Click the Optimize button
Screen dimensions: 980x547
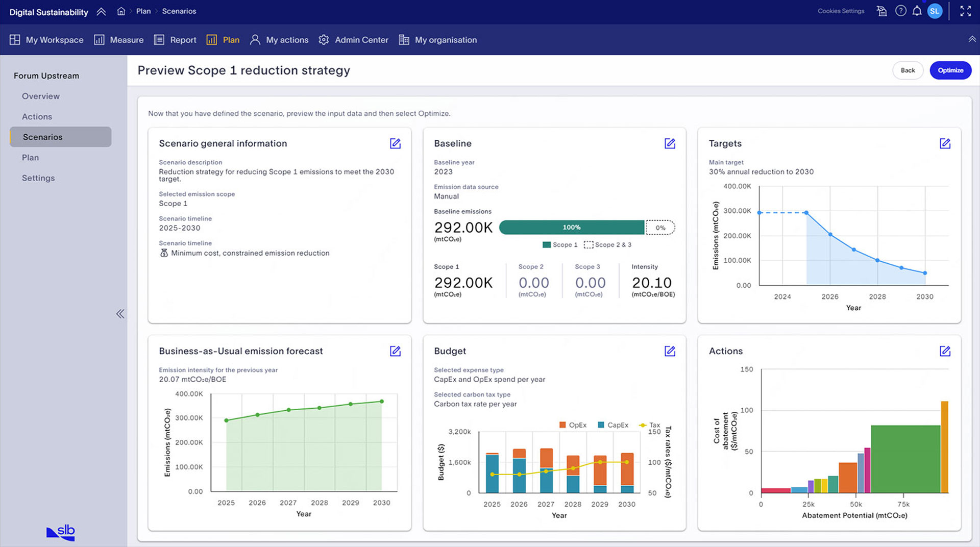point(950,70)
